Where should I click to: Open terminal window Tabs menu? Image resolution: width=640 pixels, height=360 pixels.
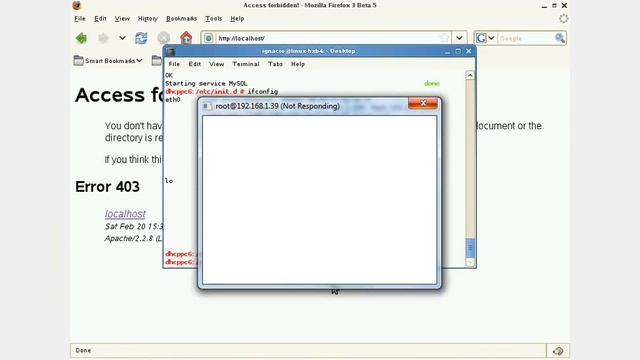276,64
